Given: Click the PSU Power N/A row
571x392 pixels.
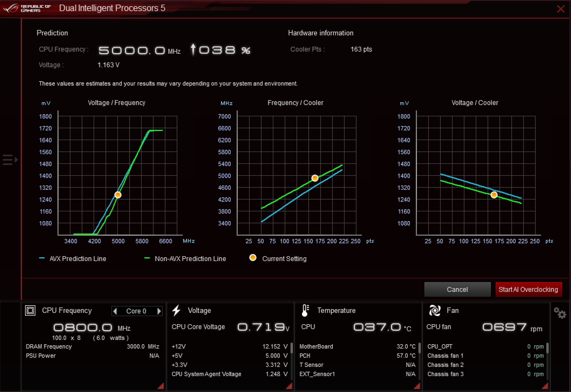Looking at the screenshot, I should 93,356.
